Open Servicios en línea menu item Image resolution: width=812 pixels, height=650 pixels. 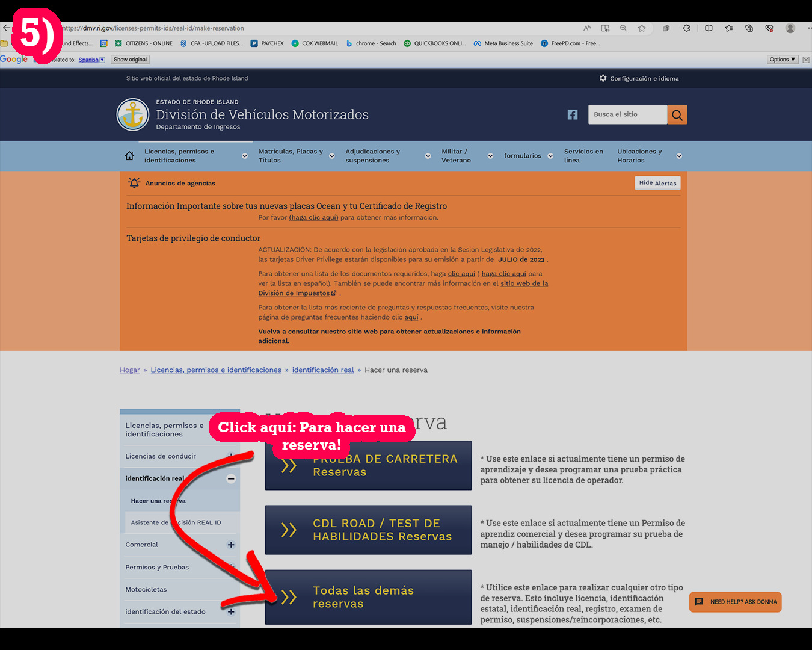583,156
